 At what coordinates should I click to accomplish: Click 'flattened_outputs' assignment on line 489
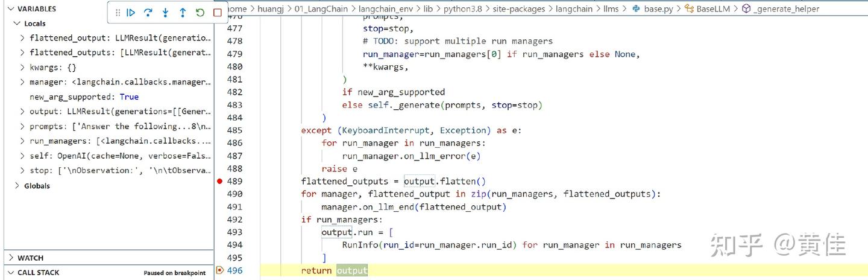coord(345,181)
